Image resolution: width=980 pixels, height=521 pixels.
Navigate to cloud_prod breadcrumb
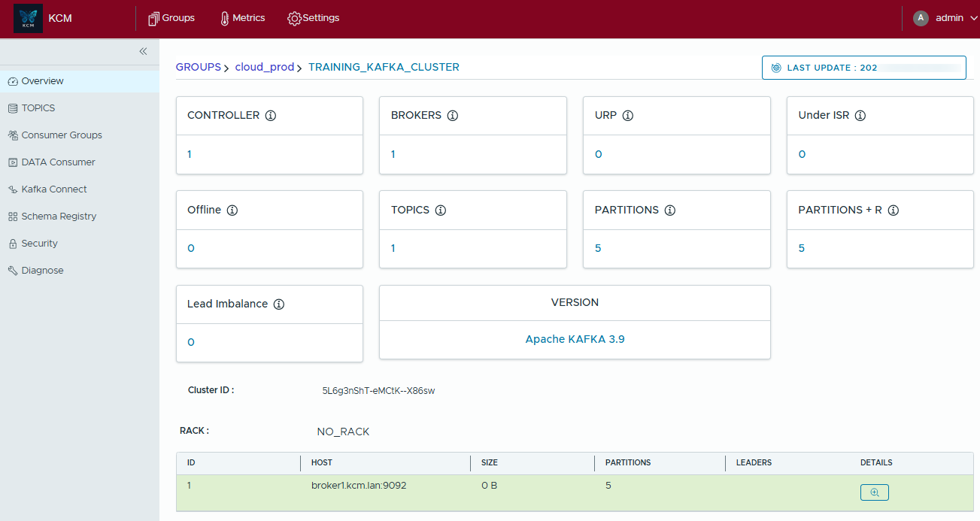click(264, 67)
